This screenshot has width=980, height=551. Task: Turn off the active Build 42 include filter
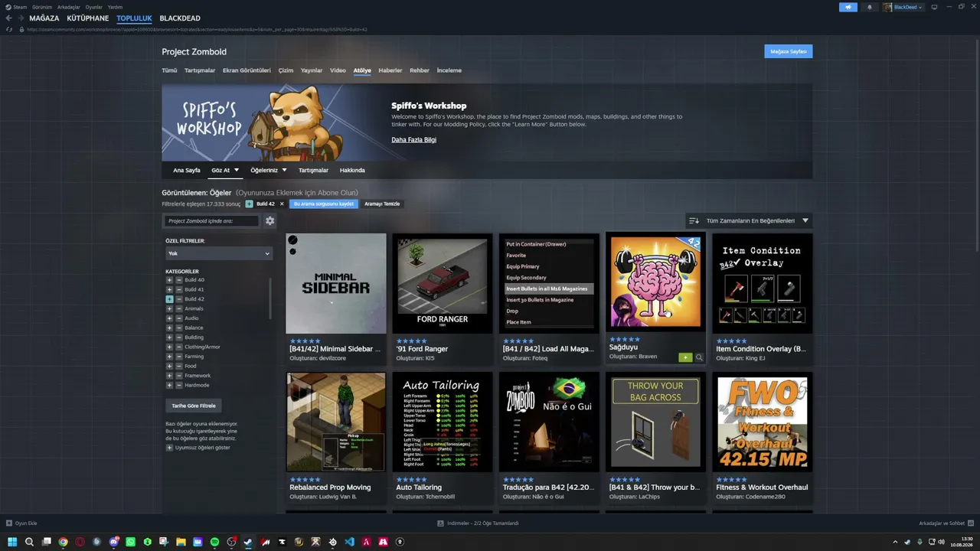click(169, 299)
